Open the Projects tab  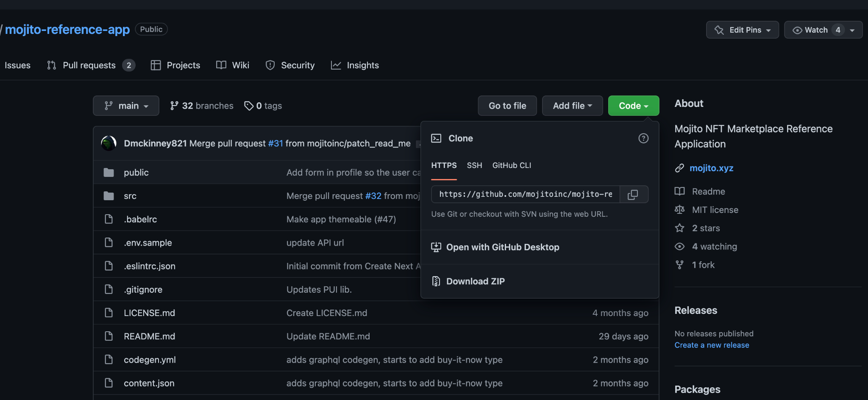pos(175,65)
